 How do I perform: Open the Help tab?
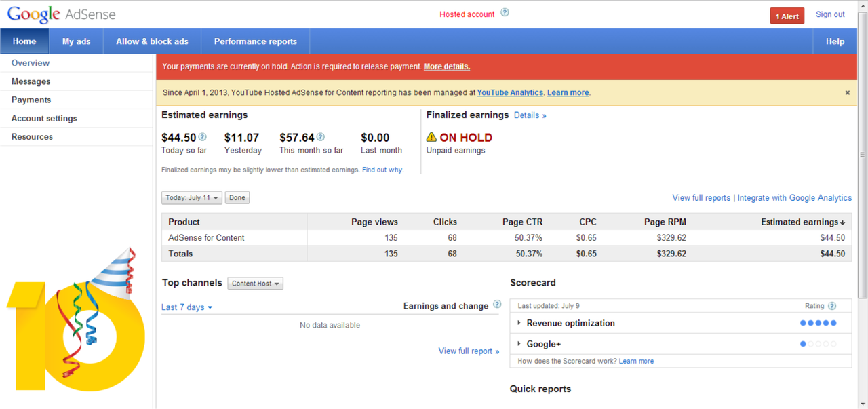coord(835,41)
